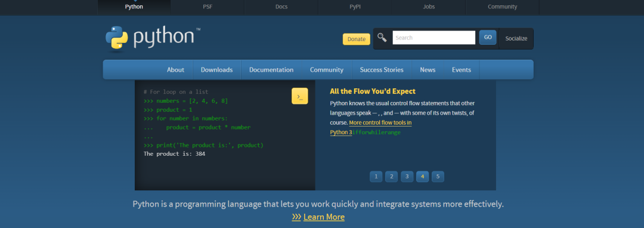Click the Python logo icon
Screen dimensions: 644x228
click(117, 38)
